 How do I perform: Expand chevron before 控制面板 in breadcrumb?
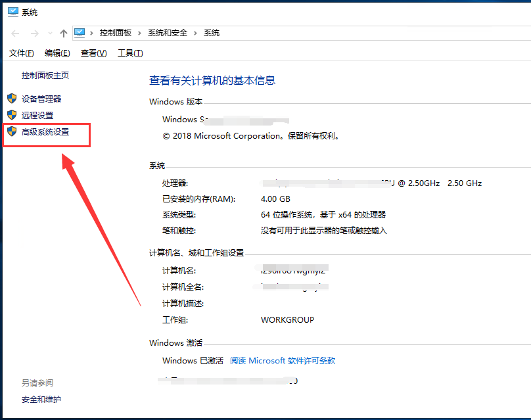pos(91,34)
